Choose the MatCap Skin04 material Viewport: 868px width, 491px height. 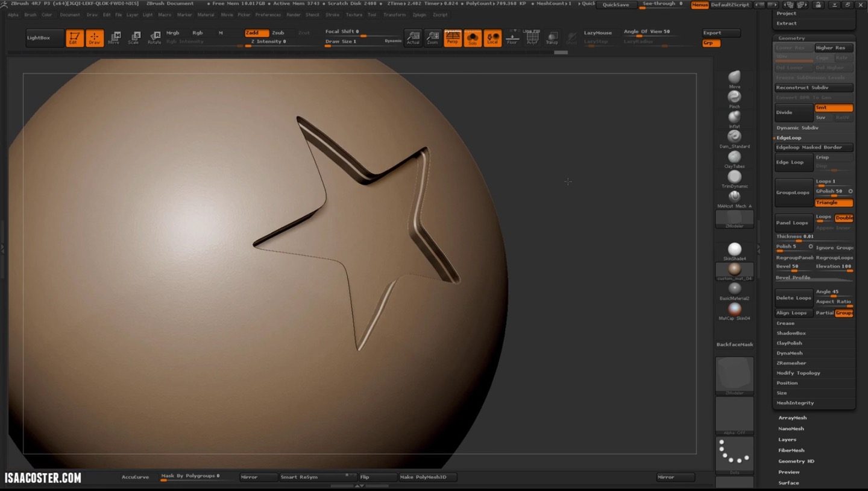point(734,311)
